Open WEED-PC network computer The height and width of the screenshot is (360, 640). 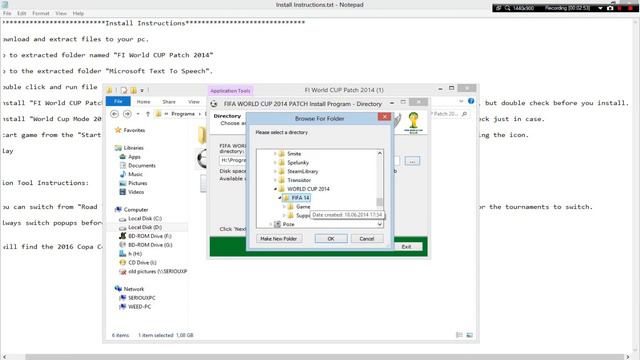pyautogui.click(x=140, y=307)
